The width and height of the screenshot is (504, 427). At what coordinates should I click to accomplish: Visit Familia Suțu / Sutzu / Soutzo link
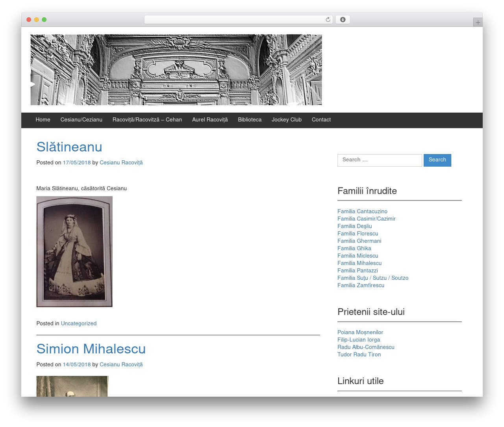point(373,278)
